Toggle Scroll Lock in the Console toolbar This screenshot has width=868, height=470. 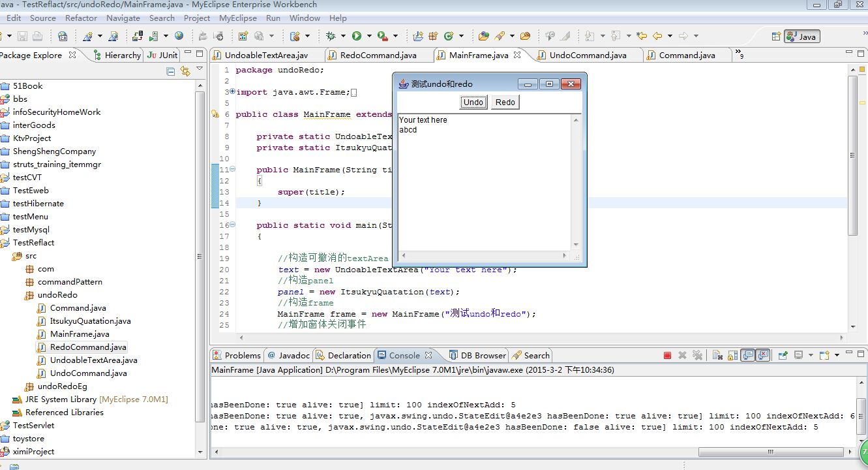click(x=733, y=355)
